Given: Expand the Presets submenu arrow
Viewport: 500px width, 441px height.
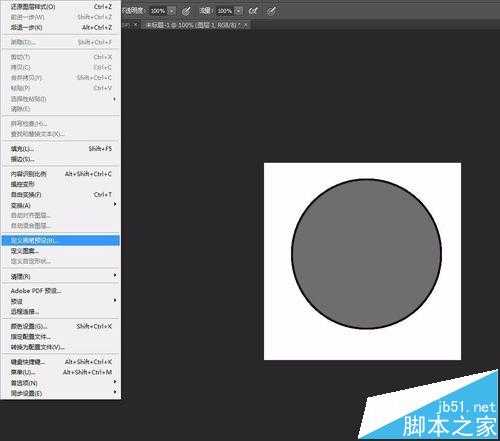Looking at the screenshot, I should point(115,301).
